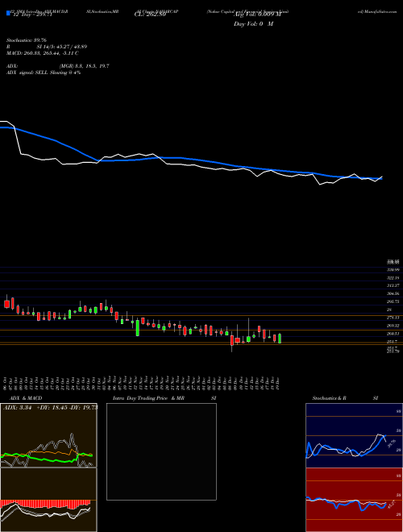The width and height of the screenshot is (403, 532).
Task: Click 'ADX signal: SELL Slowing @ 4%' text
Action: click(x=44, y=73)
